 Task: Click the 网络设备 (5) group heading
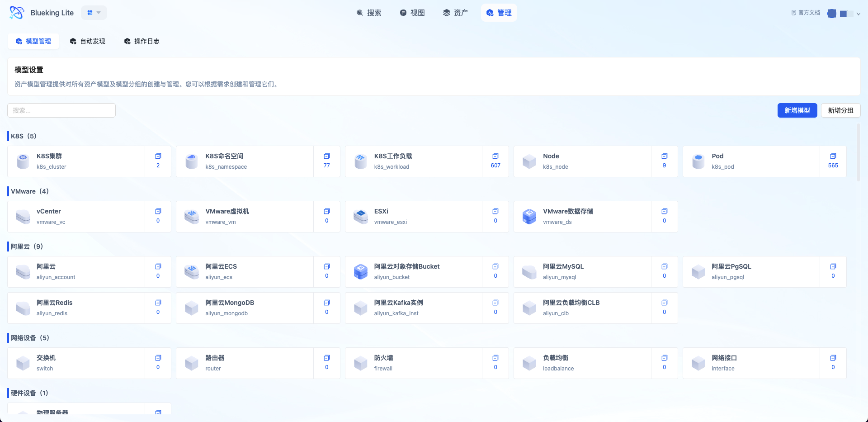click(30, 338)
